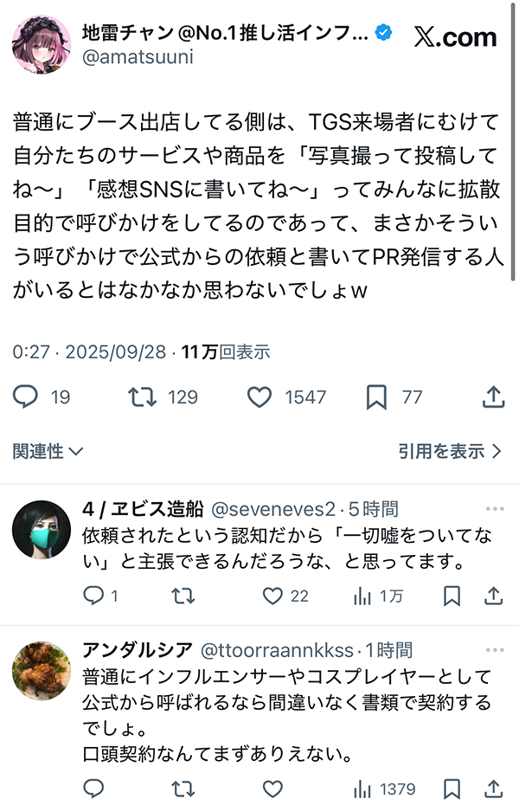Image resolution: width=519 pixels, height=812 pixels.
Task: Click the blue verified badge
Action: click(x=383, y=33)
